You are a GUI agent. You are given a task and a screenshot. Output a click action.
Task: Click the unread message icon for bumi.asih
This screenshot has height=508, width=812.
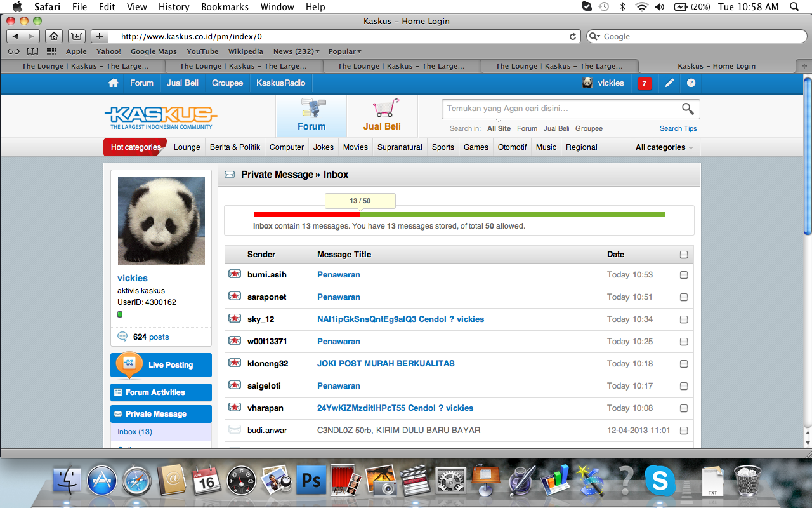click(235, 274)
